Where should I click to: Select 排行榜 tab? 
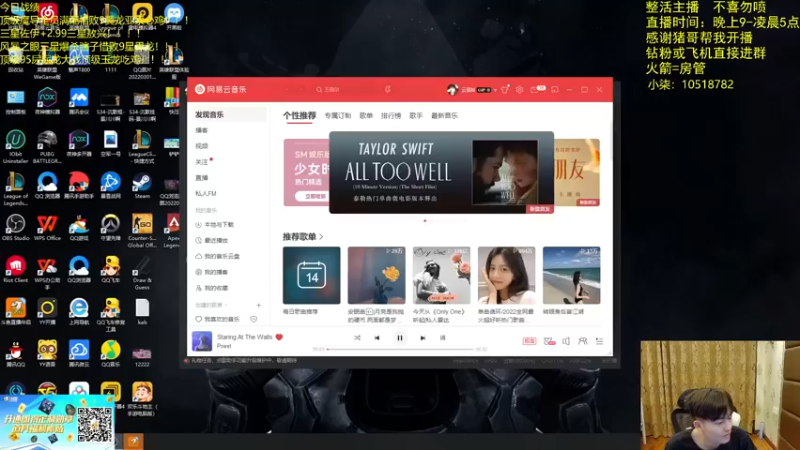(391, 116)
